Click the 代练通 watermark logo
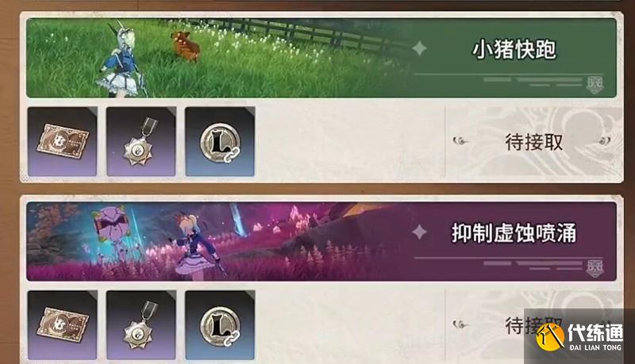Screen dimensions: 635x364 point(579,337)
